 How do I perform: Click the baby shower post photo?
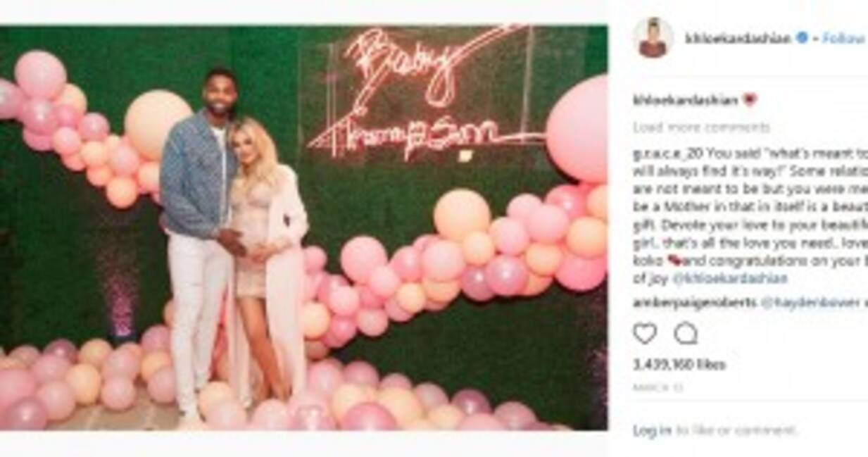[303, 227]
